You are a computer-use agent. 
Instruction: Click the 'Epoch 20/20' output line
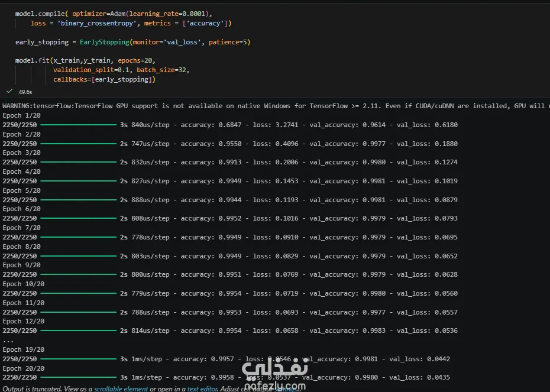click(24, 368)
